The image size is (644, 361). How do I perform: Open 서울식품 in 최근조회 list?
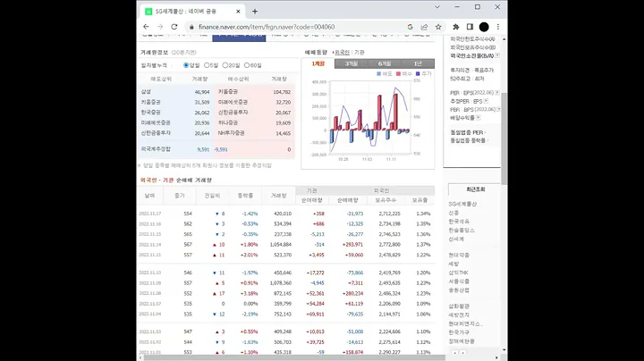pyautogui.click(x=459, y=281)
